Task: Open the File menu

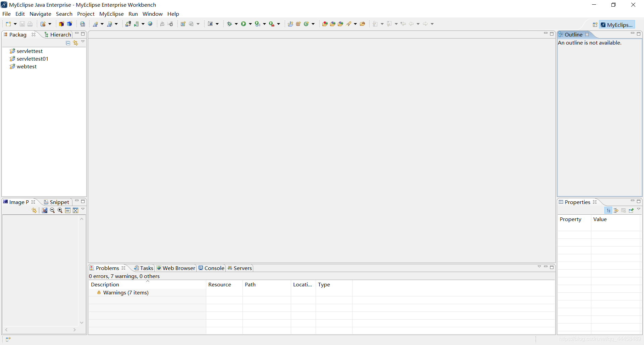Action: (x=6, y=14)
